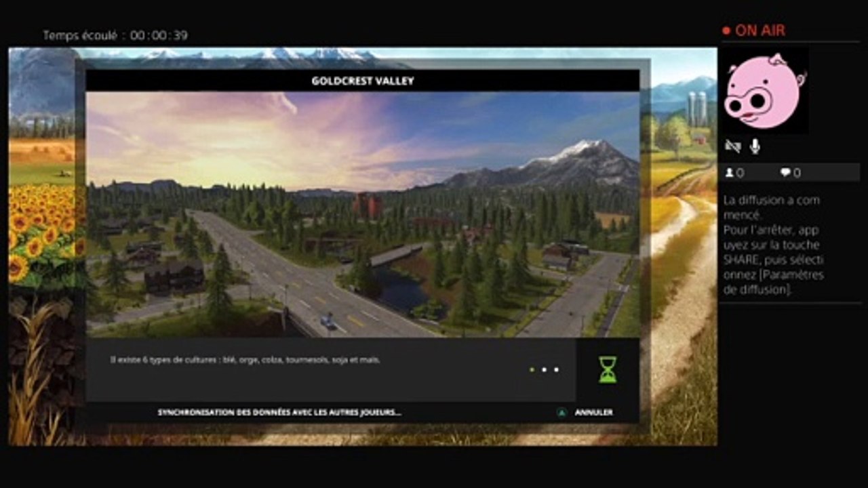Cancel syncing with the ANNULER button
The image size is (868, 488).
click(x=593, y=412)
